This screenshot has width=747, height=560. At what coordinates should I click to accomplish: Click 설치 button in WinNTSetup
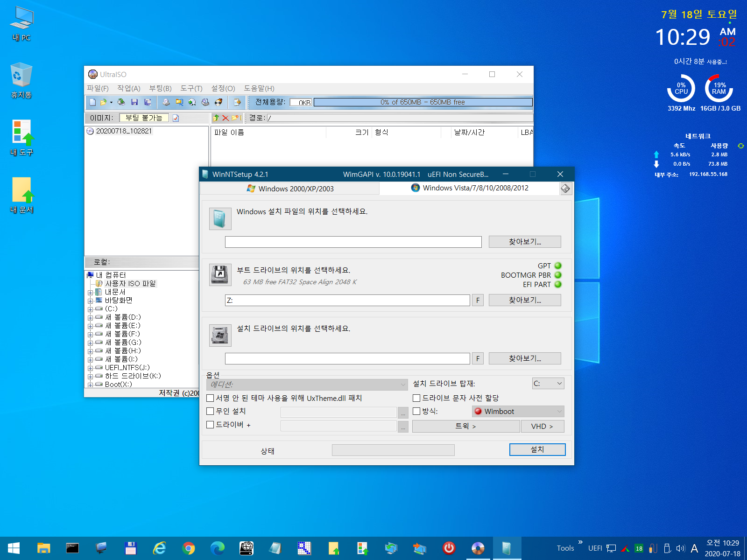pos(537,449)
